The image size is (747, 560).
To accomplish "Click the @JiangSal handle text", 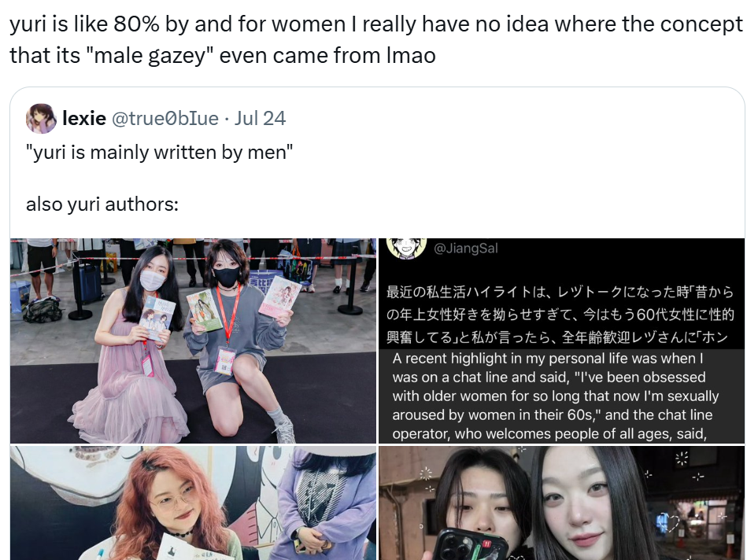I will tap(465, 248).
